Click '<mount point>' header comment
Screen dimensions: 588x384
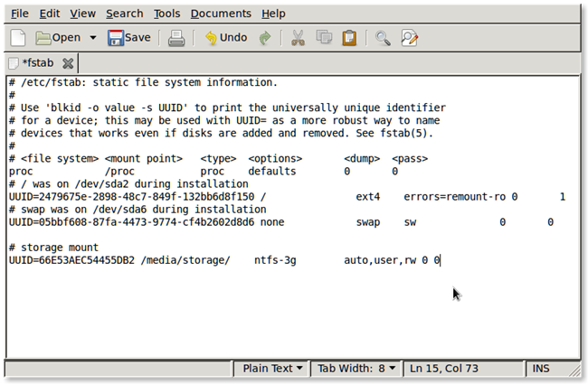pos(144,158)
